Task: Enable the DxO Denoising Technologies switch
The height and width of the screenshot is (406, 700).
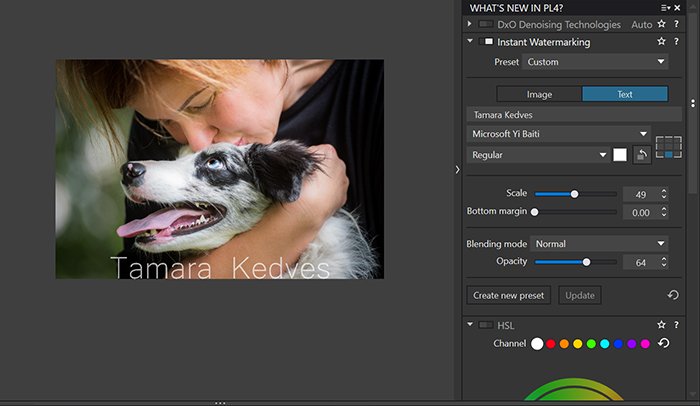Action: click(488, 24)
